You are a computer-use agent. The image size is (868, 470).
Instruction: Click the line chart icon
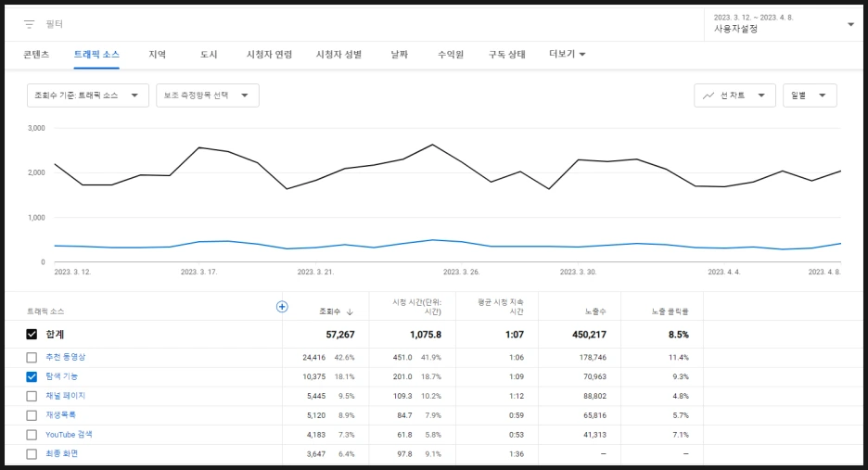(x=708, y=95)
